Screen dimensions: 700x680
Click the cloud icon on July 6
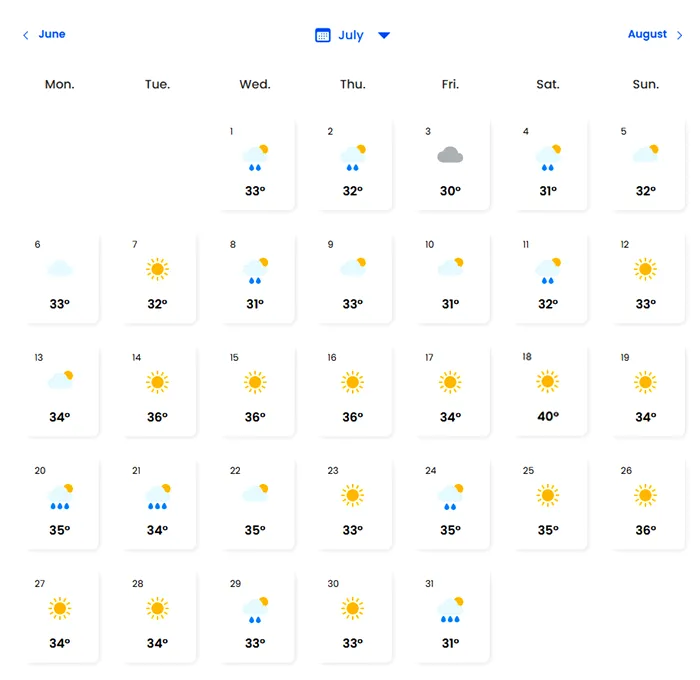[x=60, y=268]
